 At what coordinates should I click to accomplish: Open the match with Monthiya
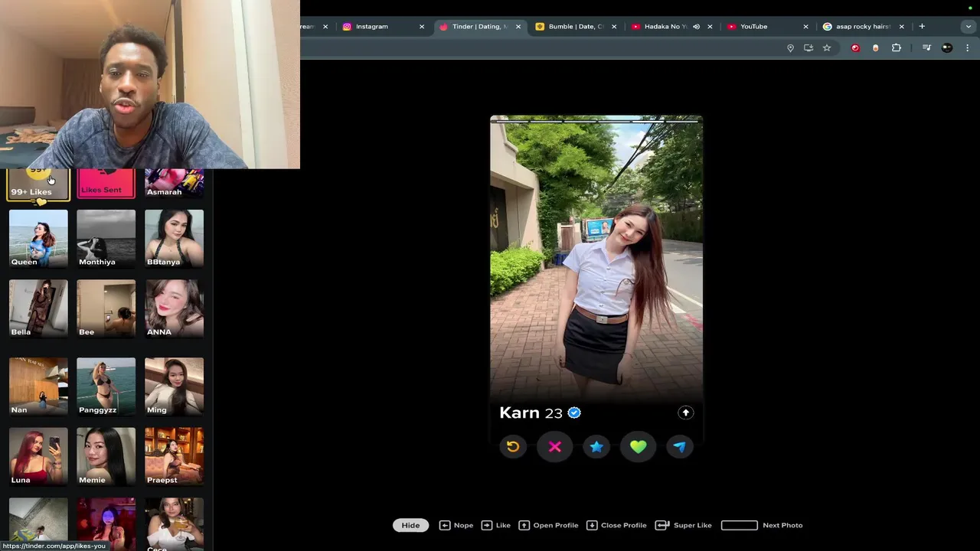click(106, 239)
